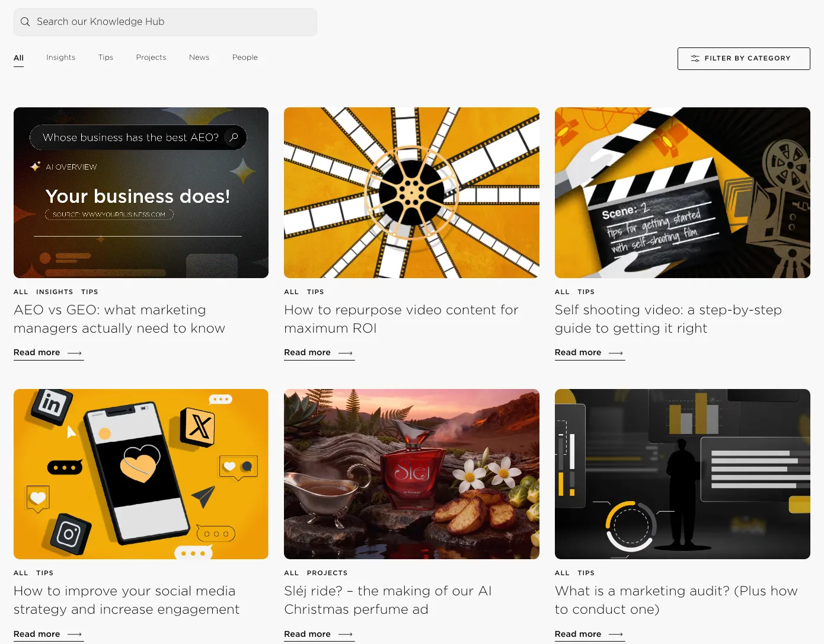
Task: Select the ALL tag on the AEO article
Action: [x=21, y=292]
